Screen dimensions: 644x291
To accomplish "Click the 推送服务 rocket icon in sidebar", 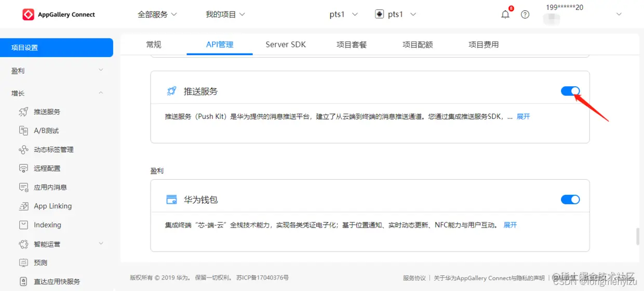I will click(23, 112).
